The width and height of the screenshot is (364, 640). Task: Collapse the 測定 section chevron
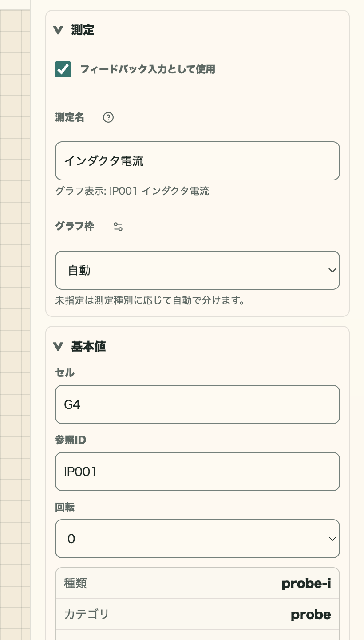[58, 30]
